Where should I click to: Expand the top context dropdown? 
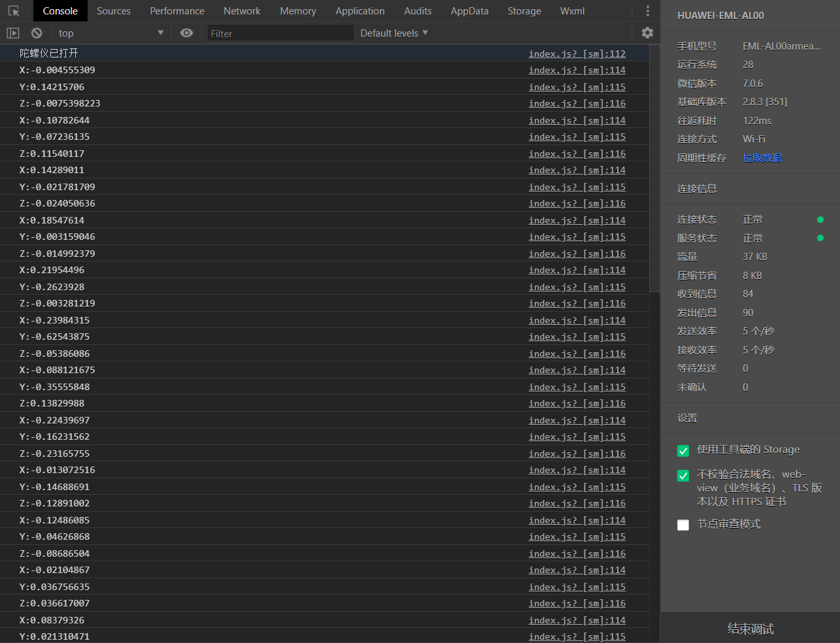[x=111, y=33]
